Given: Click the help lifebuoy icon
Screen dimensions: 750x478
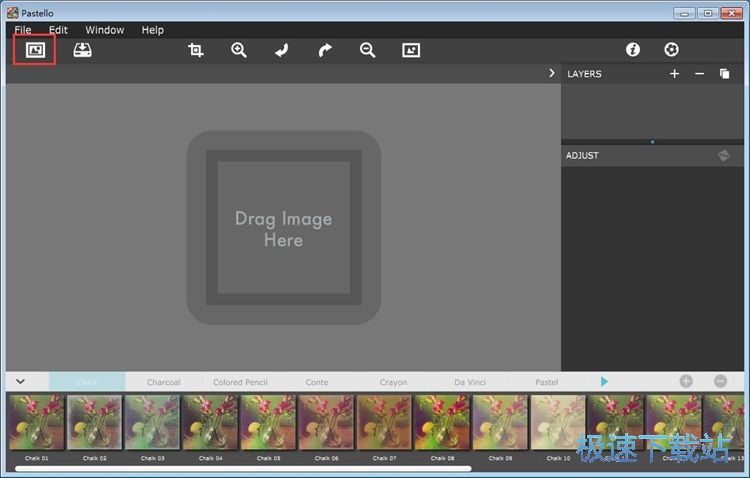Looking at the screenshot, I should pos(671,50).
